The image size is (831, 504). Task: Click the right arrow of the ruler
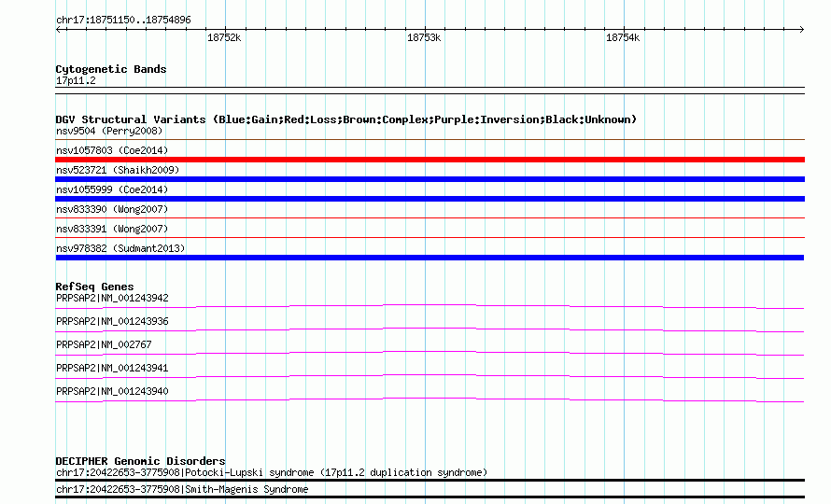point(801,30)
